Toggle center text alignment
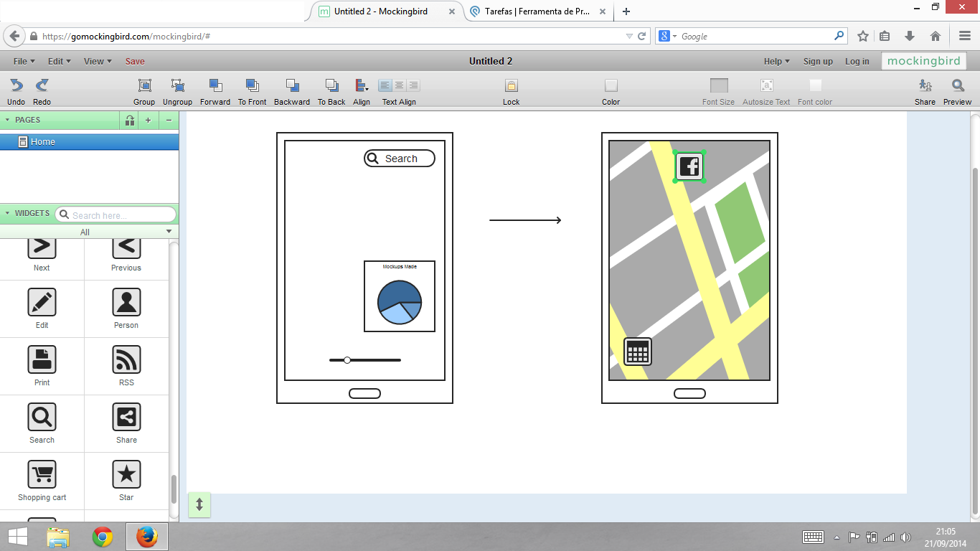 point(399,85)
